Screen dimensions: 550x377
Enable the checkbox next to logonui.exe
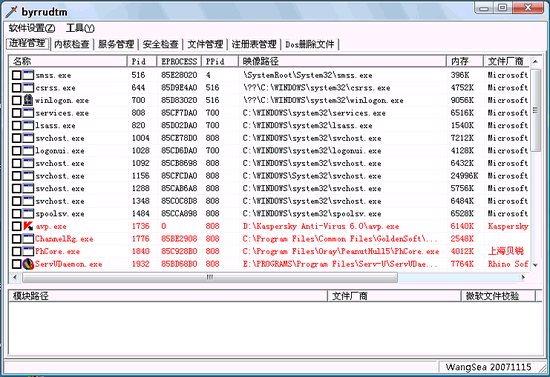16,151
